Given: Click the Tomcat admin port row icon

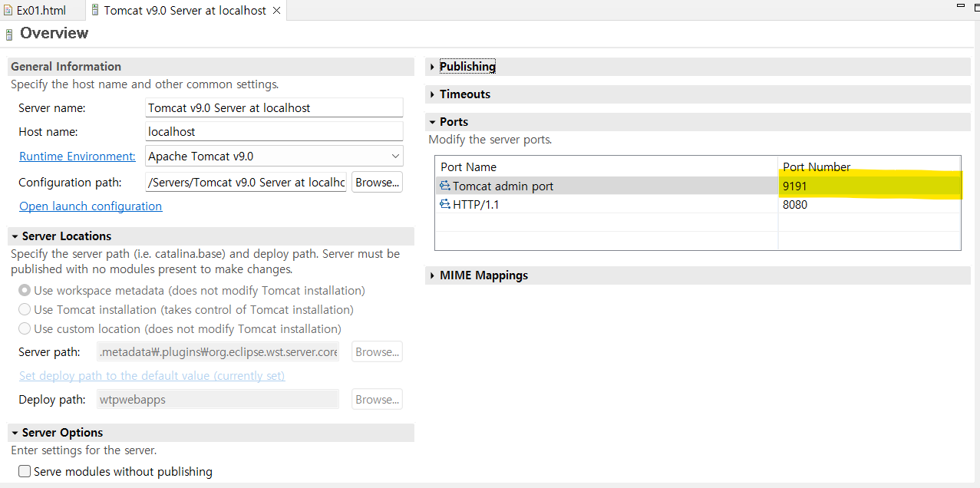Looking at the screenshot, I should tap(444, 186).
